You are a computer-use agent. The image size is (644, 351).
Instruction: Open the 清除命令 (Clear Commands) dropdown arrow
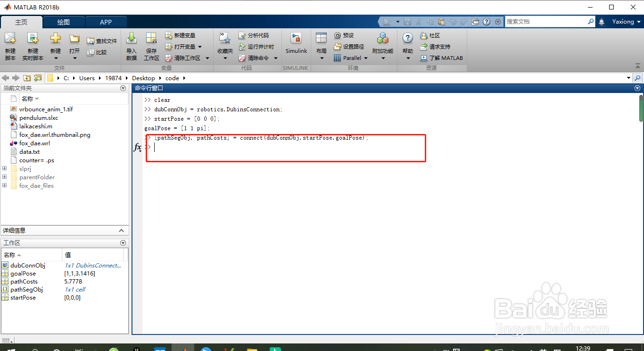pos(276,58)
